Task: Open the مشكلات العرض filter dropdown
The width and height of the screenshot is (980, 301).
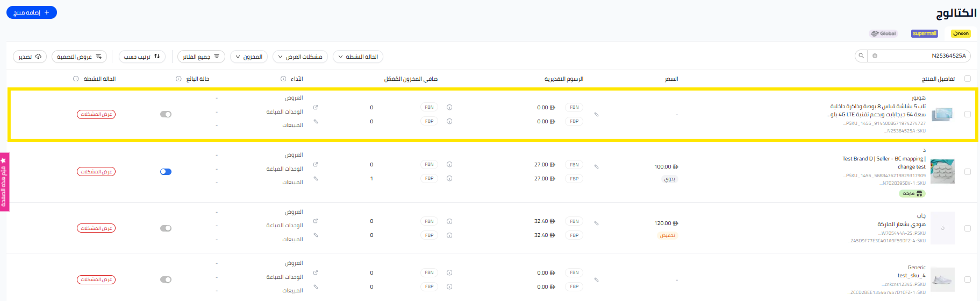Action: tap(300, 57)
